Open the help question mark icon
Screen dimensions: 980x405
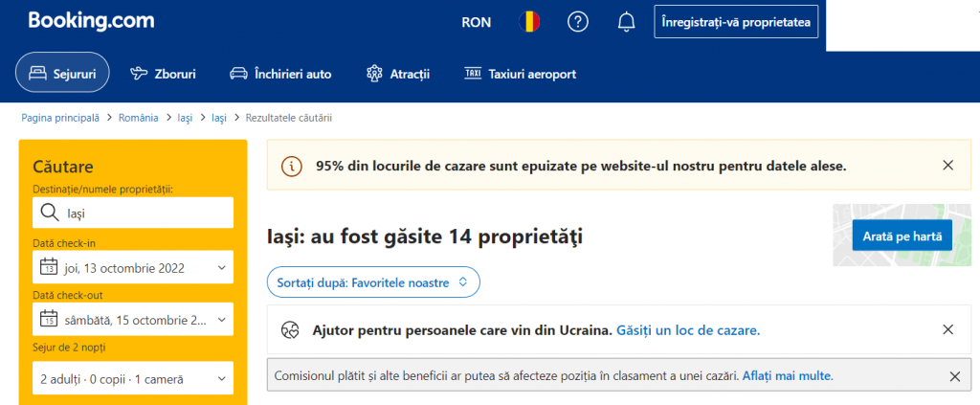point(578,22)
